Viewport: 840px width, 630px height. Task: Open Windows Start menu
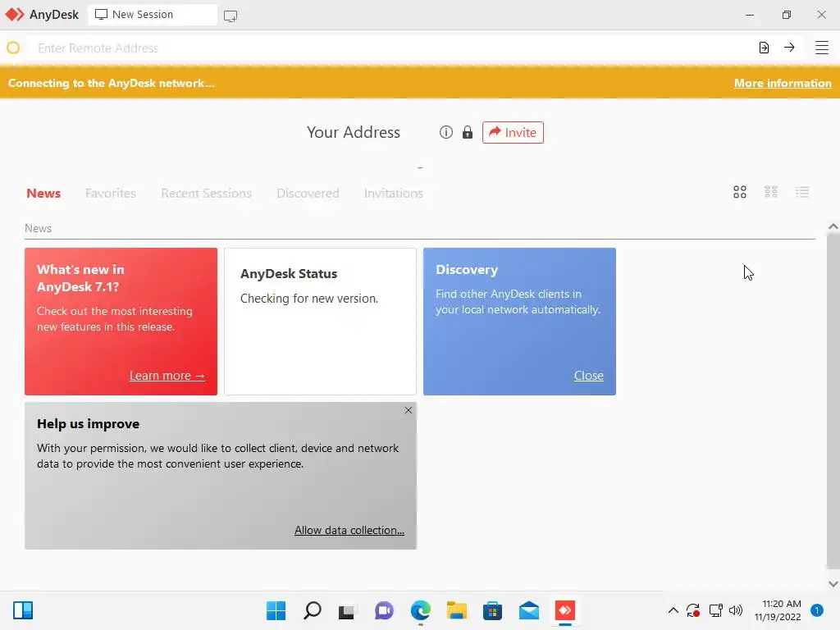coord(276,610)
